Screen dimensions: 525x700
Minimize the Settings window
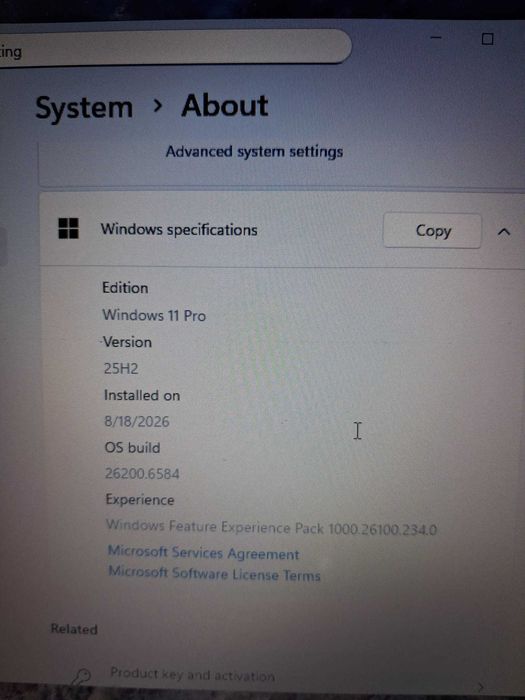click(x=436, y=38)
